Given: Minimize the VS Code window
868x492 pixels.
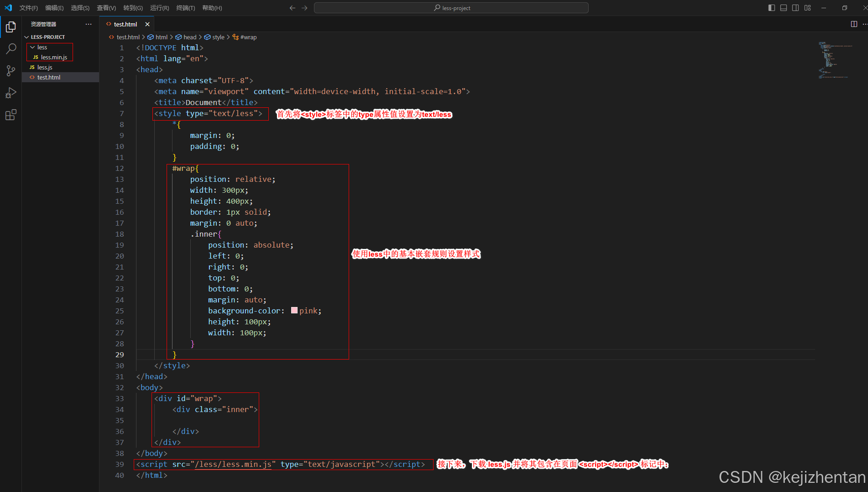Looking at the screenshot, I should [824, 8].
